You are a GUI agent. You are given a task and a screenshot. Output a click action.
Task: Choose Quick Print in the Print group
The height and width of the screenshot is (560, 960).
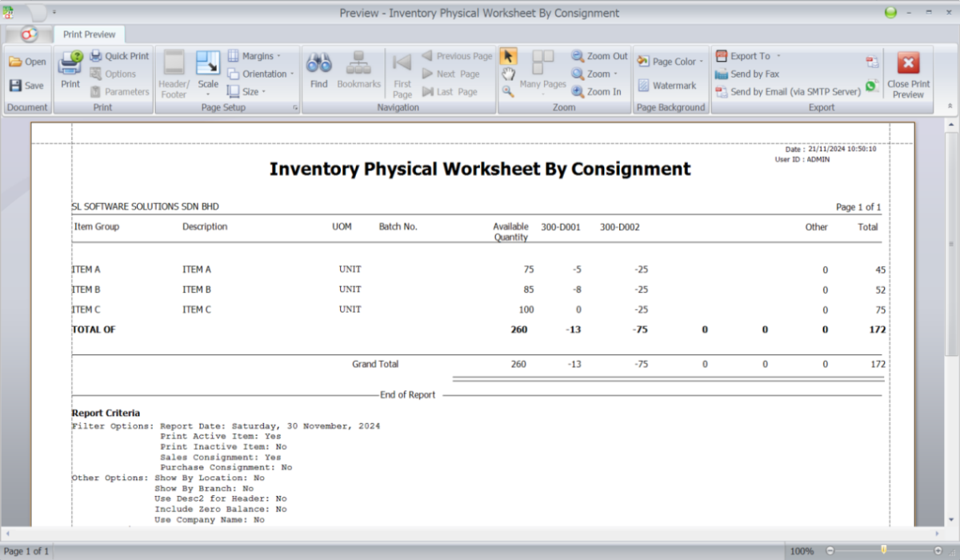pyautogui.click(x=119, y=56)
